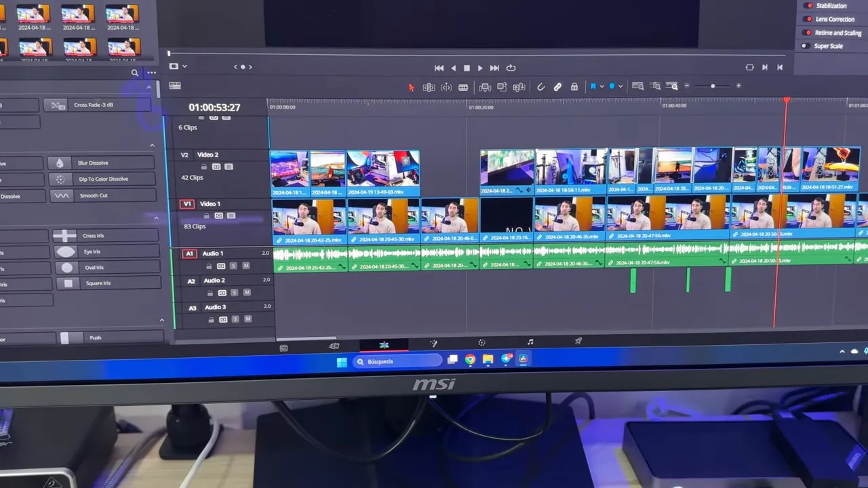The width and height of the screenshot is (868, 488).
Task: Select the Cross Fade -3 dB transition
Action: coord(98,105)
